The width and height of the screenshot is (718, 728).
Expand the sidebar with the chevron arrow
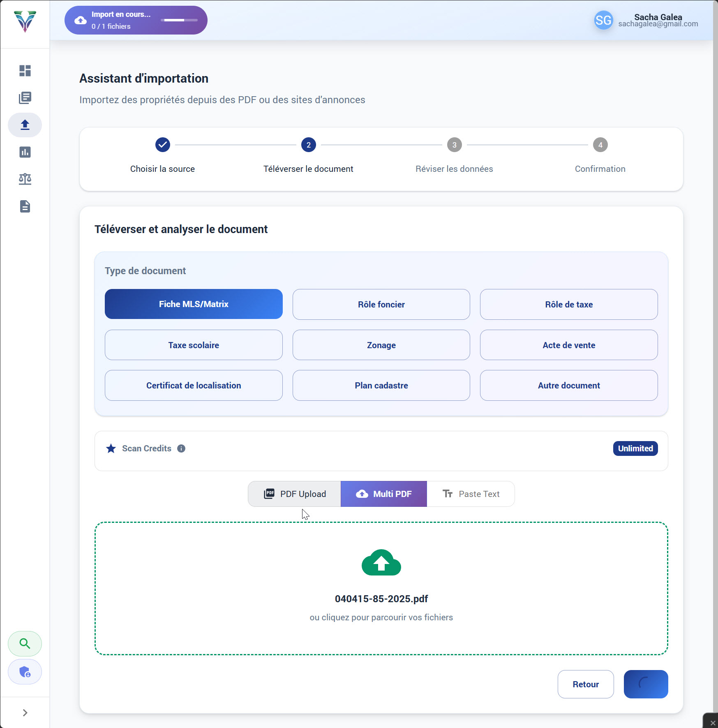(25, 713)
